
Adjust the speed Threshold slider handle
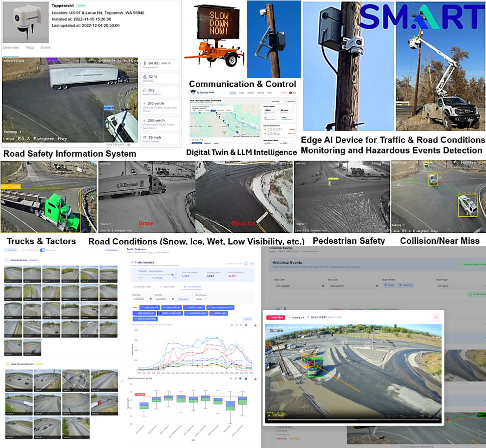click(172, 275)
